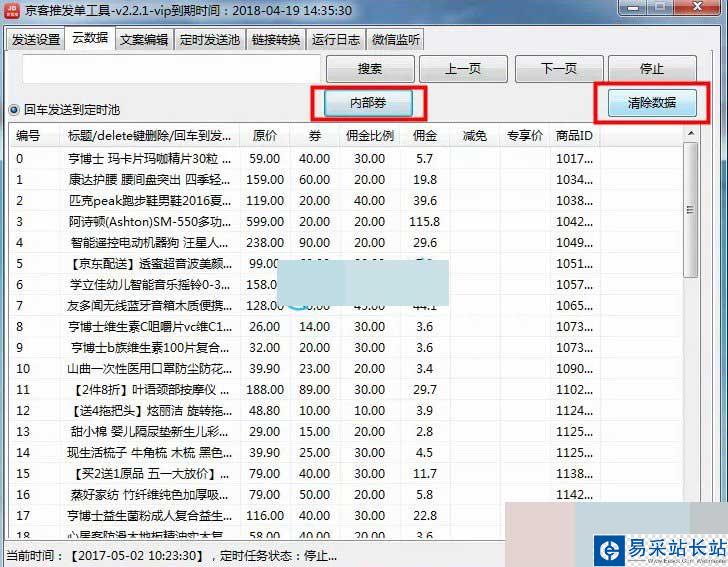This screenshot has width=728, height=567.
Task: Click the JD app icon in title bar
Action: coord(12,10)
